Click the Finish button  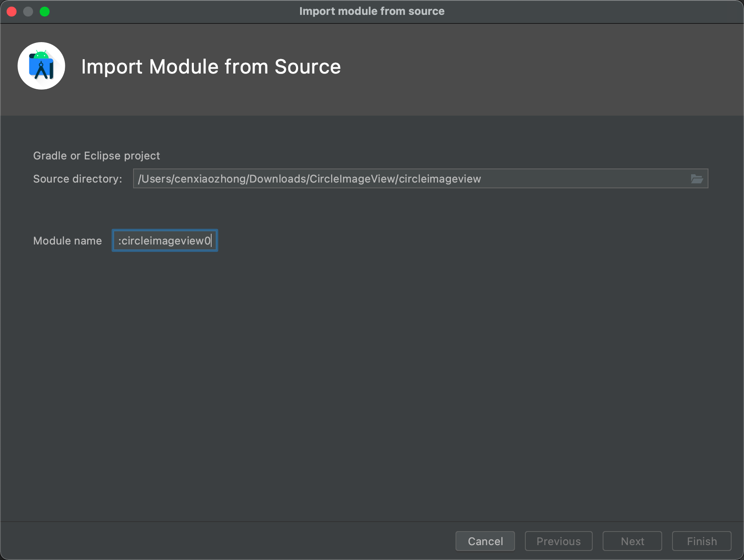(701, 541)
